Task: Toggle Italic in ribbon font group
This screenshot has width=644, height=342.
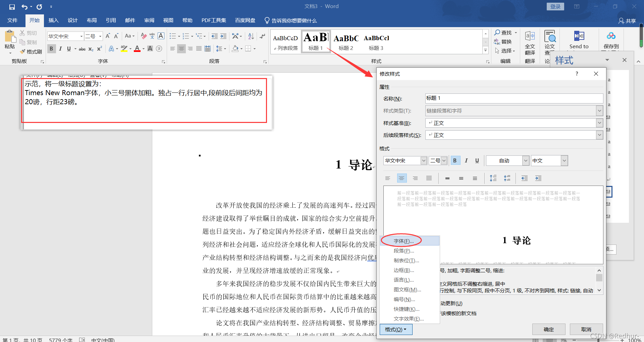Action: coord(60,49)
